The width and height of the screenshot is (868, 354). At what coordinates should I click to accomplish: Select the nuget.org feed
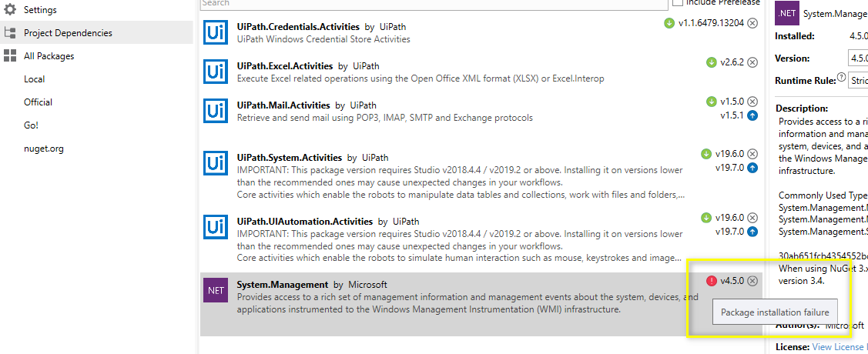point(43,149)
